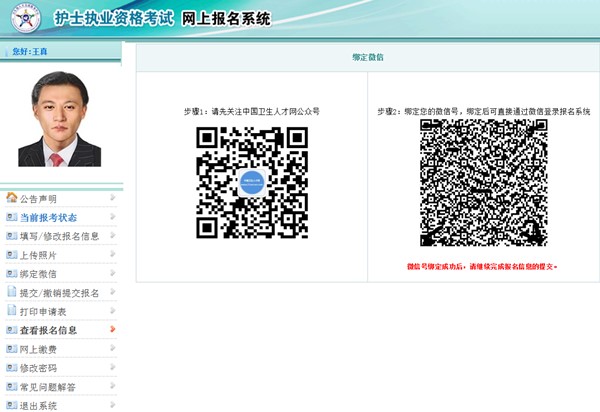
Task: Click the 网上报名系统 header title
Action: coord(226,18)
